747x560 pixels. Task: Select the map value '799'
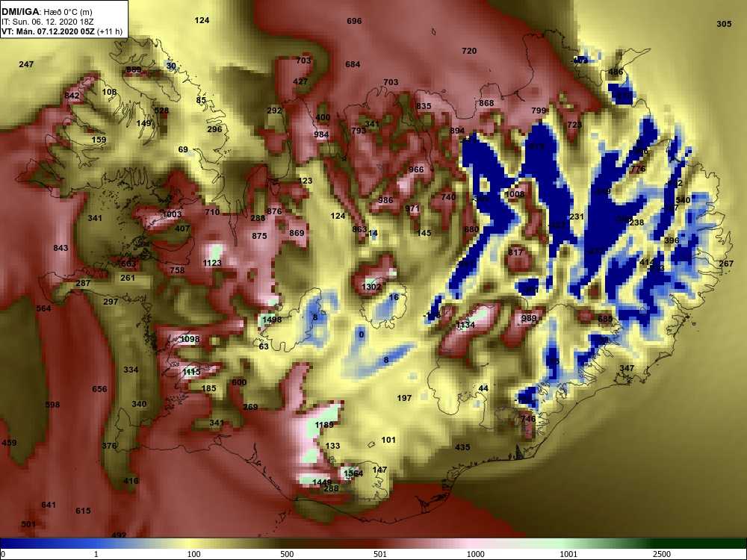pos(539,111)
